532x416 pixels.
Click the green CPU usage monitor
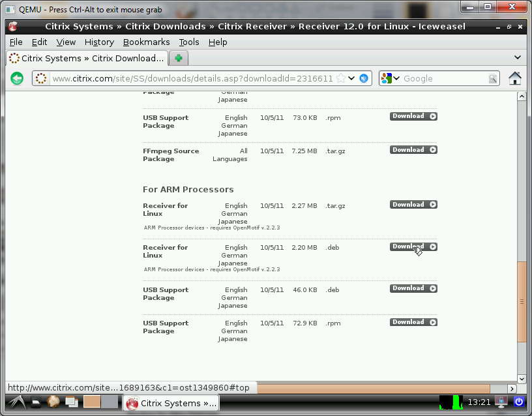click(451, 402)
